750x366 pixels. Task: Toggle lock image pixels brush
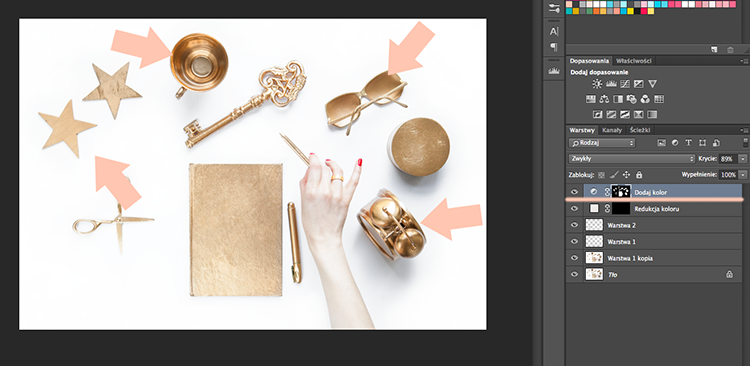tap(614, 175)
